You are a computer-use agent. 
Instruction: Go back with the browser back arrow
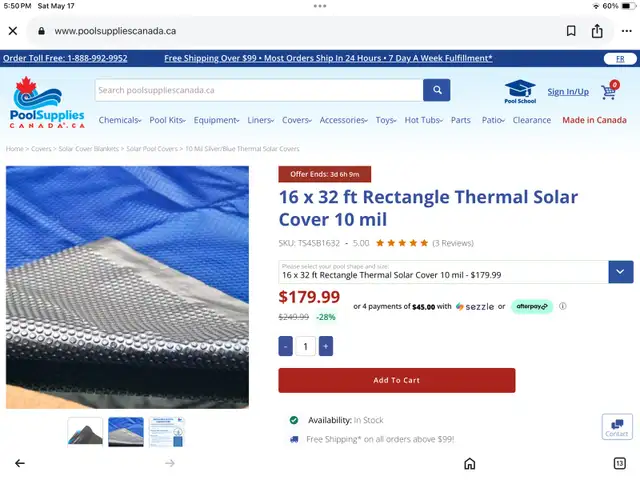click(20, 463)
